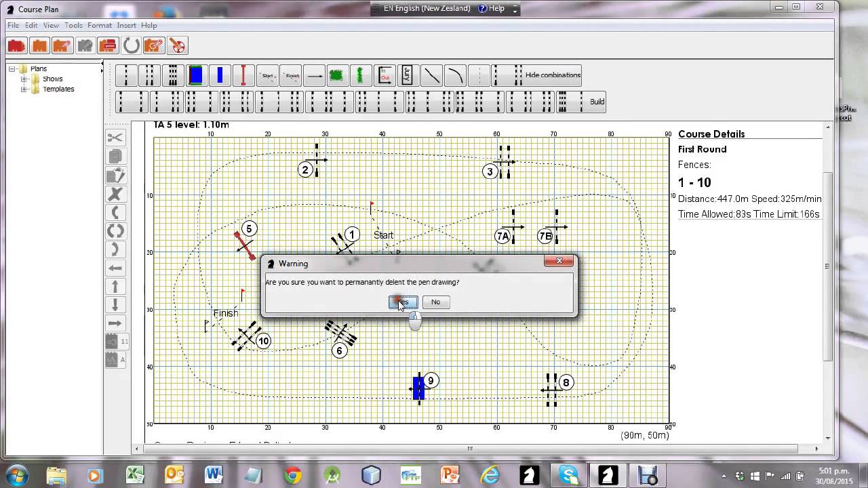Select the straight arrow tool

pyautogui.click(x=315, y=75)
